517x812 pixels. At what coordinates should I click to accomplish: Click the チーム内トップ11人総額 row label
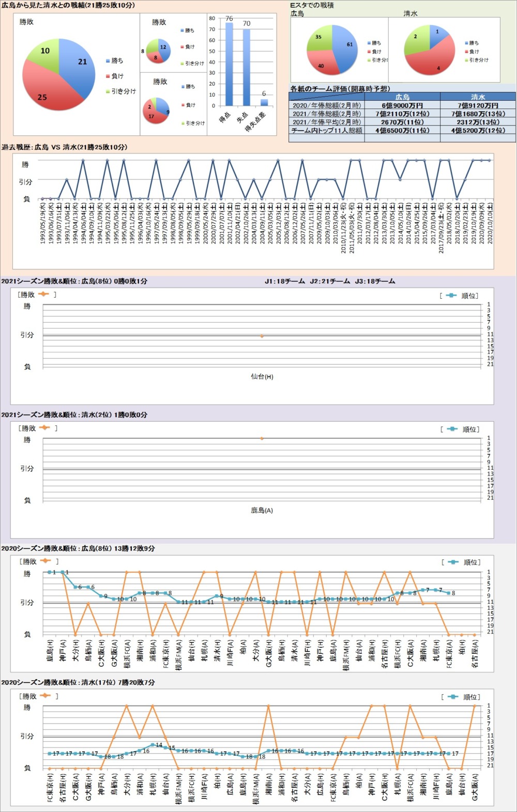coord(327,131)
